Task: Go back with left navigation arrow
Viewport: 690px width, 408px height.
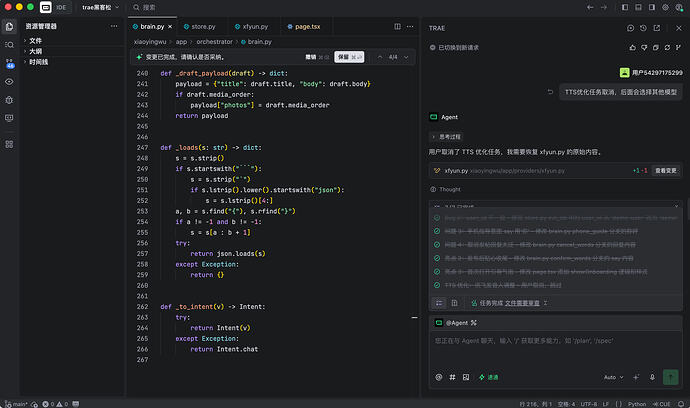Action: tap(590, 7)
